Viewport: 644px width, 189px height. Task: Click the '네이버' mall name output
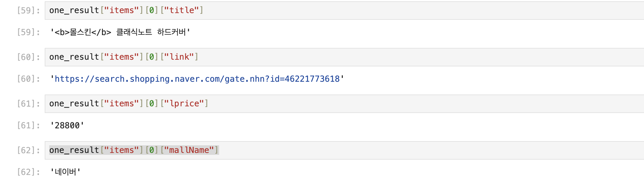(65, 172)
